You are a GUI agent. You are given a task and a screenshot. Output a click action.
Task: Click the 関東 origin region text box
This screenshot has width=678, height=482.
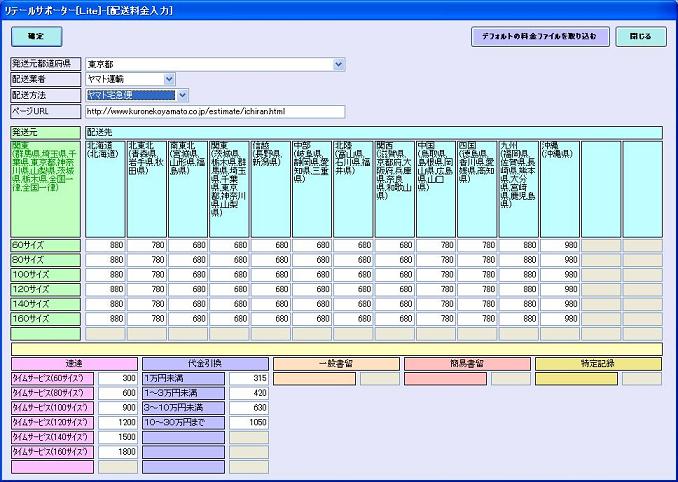point(46,187)
